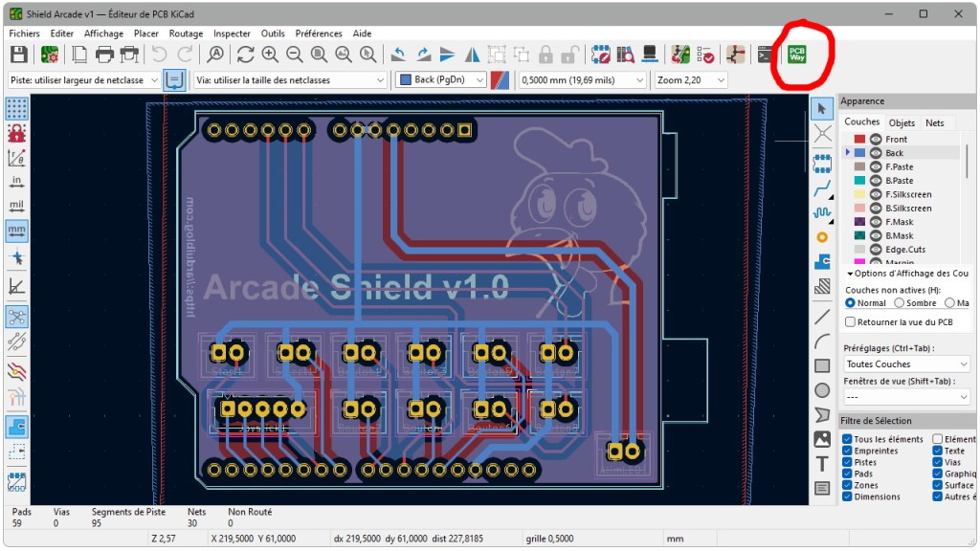Click the Back layer color swatch
The height and width of the screenshot is (551, 980).
click(859, 153)
